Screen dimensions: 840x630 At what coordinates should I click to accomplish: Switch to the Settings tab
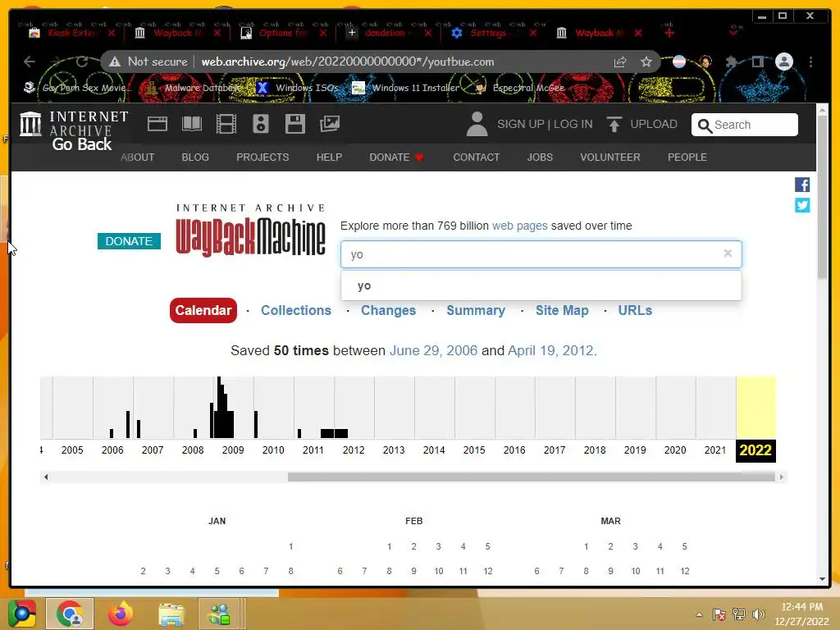[490, 33]
